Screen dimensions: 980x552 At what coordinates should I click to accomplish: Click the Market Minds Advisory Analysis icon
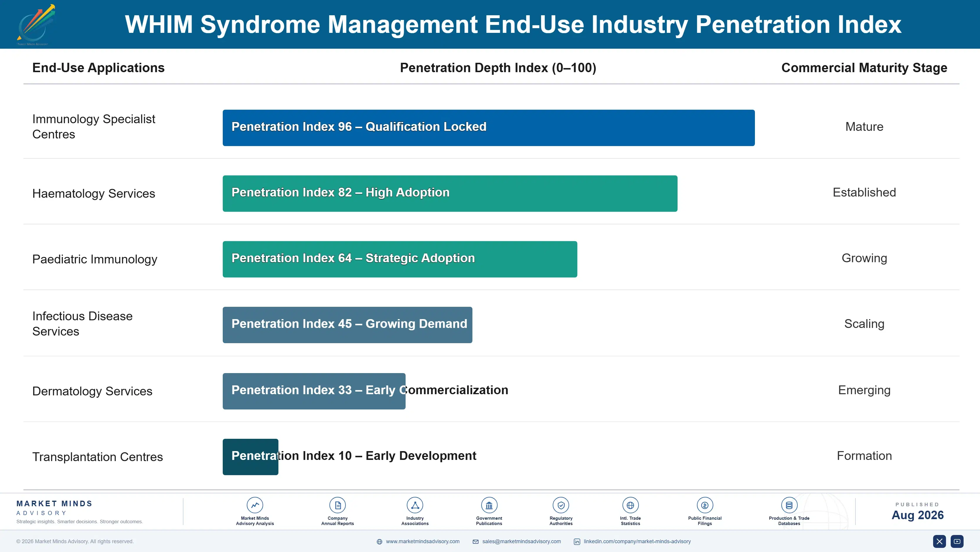[255, 505]
